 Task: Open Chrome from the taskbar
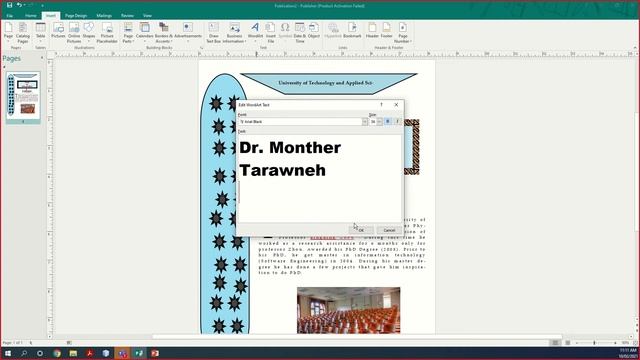click(x=57, y=353)
